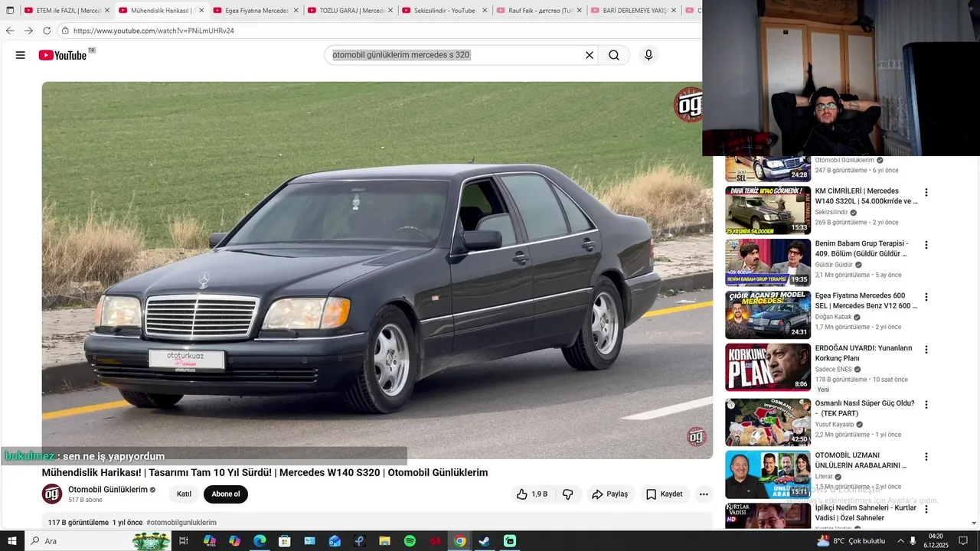This screenshot has height=551, width=980.
Task: Open options for Osmanlı Nasıl Süper Güç video
Action: coord(926,405)
